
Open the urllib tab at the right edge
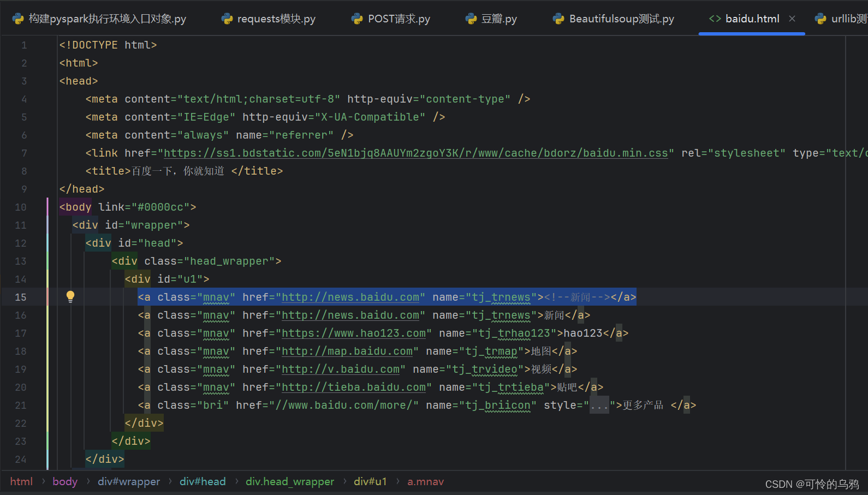point(841,19)
